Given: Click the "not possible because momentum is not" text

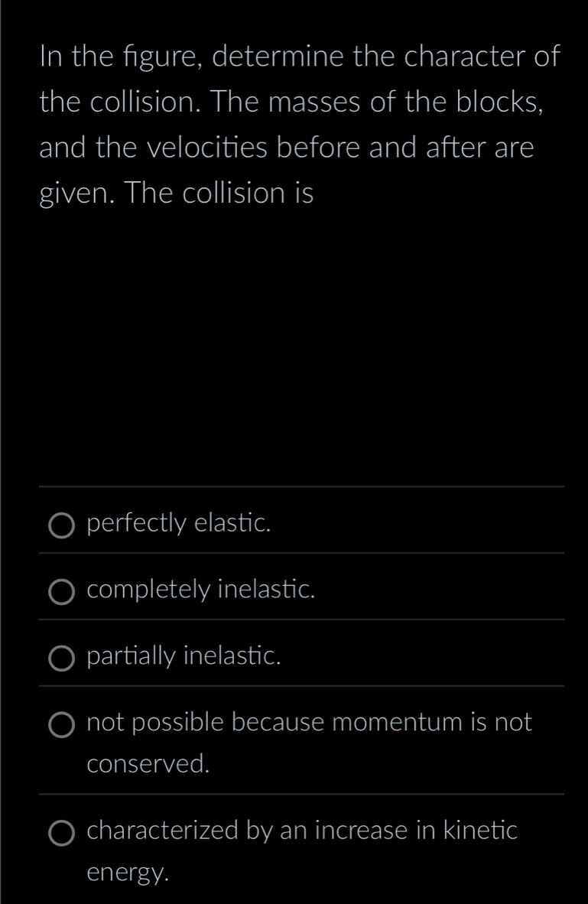Looking at the screenshot, I should pyautogui.click(x=309, y=723).
